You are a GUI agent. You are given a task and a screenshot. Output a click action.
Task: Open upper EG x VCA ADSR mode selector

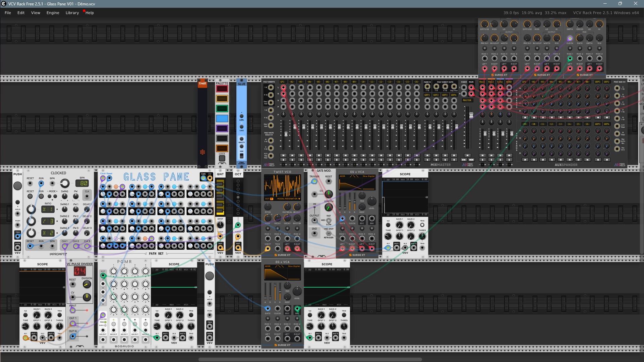click(342, 176)
